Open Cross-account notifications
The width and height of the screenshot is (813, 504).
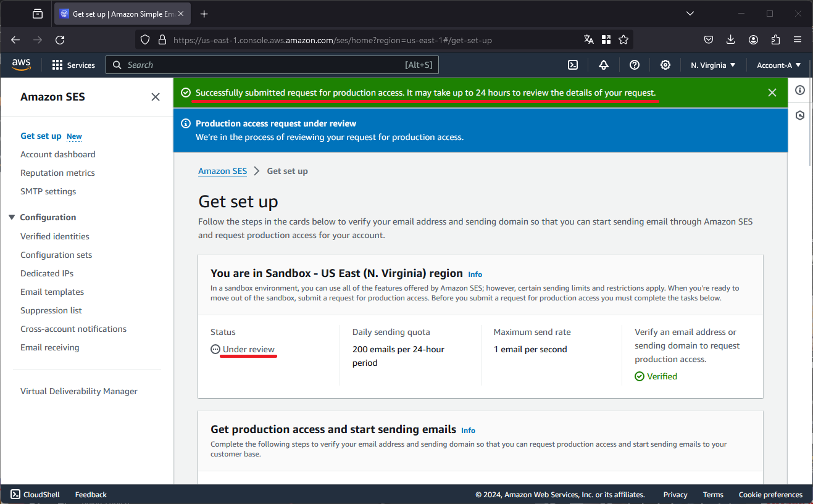pos(73,329)
